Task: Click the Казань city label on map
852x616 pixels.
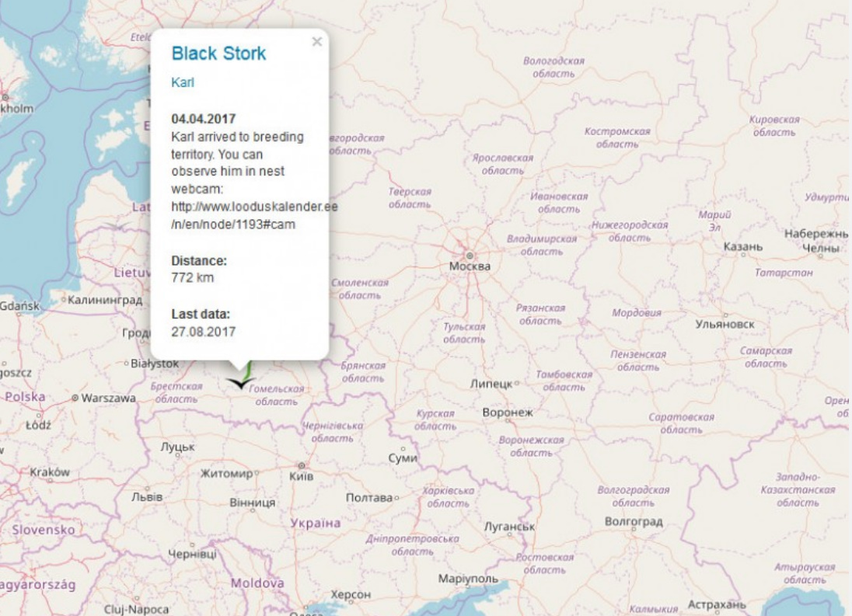Action: tap(742, 247)
